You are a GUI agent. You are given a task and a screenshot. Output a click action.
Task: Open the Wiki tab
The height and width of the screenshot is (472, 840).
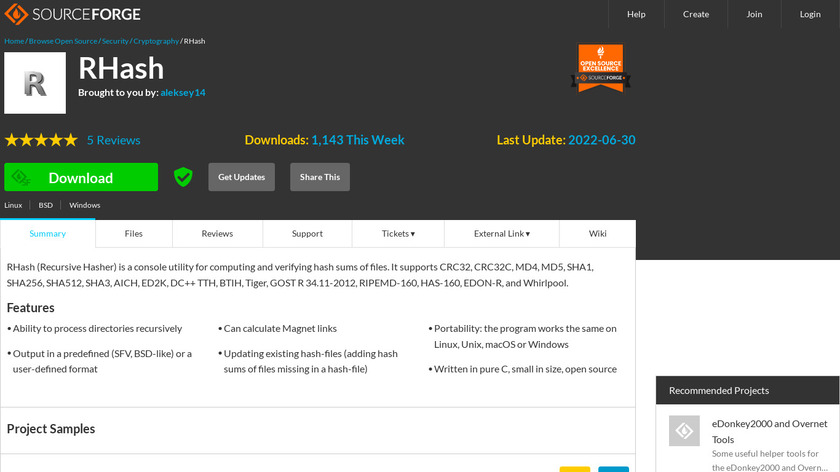point(598,234)
